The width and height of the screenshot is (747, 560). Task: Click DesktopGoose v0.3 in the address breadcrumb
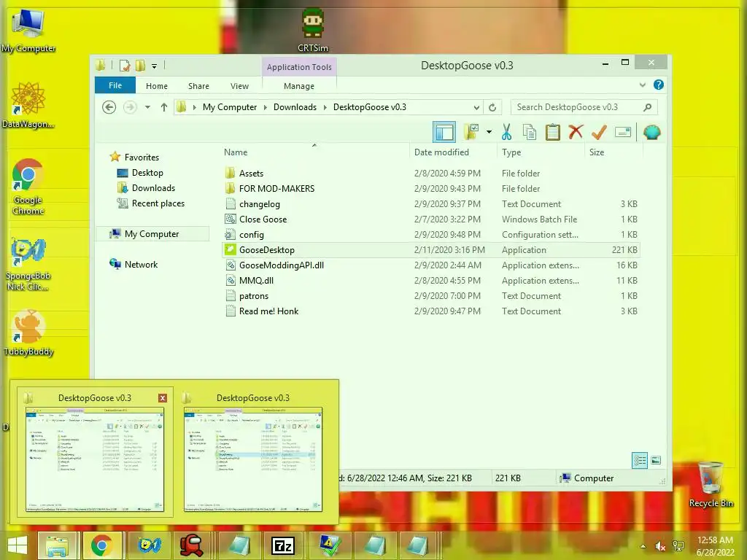point(370,107)
